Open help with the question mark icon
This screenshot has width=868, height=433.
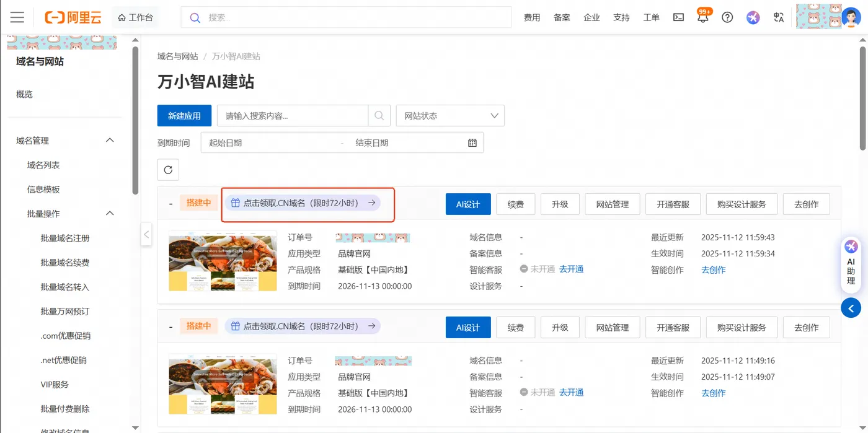point(727,17)
